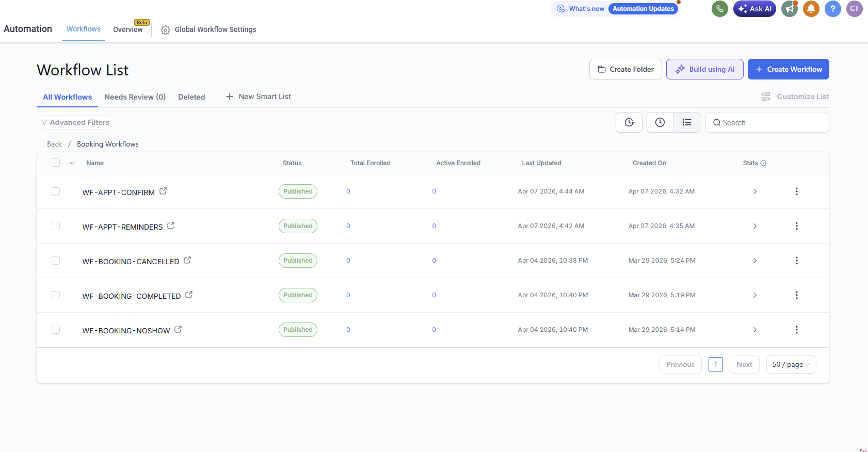
Task: Select the Deleted tab
Action: 191,97
